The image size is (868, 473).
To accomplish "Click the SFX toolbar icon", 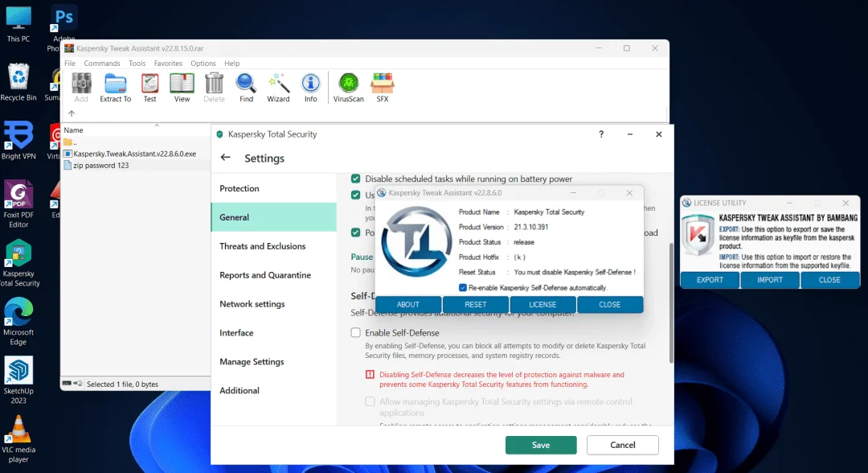I will click(383, 88).
